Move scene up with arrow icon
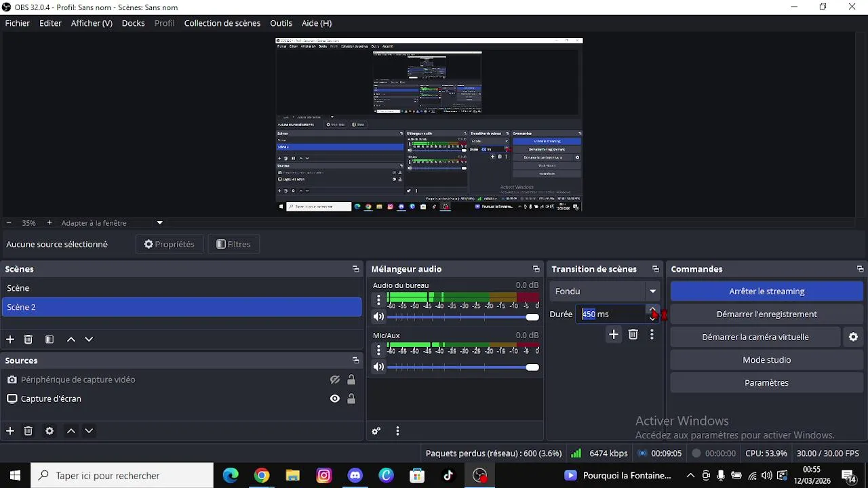Image resolution: width=868 pixels, height=488 pixels. tap(71, 340)
